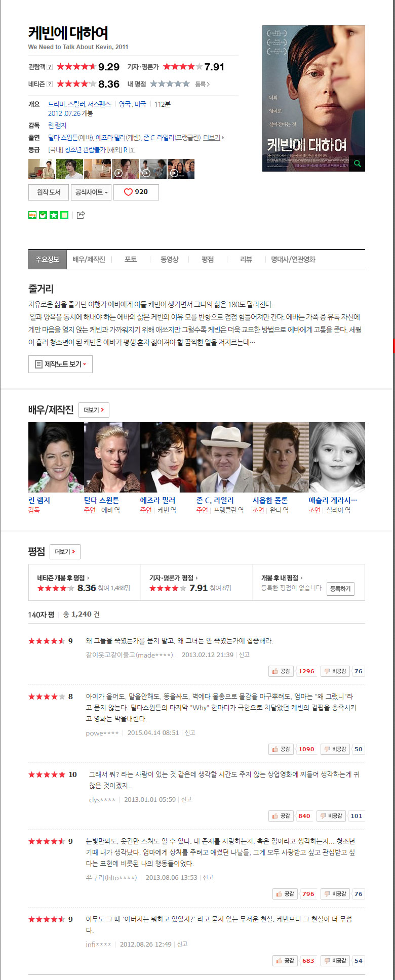Click the 공감 thumbs-up with 1296 votes
395x980 pixels.
(x=281, y=671)
